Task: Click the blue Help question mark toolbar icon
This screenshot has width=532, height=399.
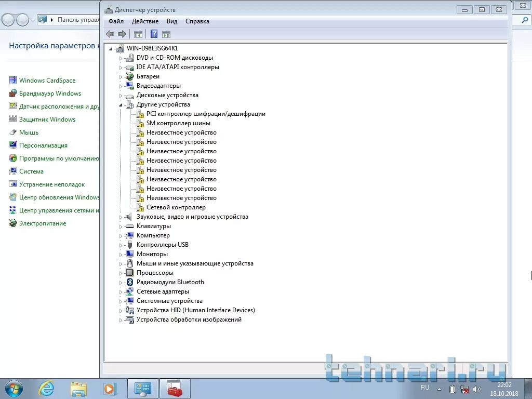Action: click(154, 34)
